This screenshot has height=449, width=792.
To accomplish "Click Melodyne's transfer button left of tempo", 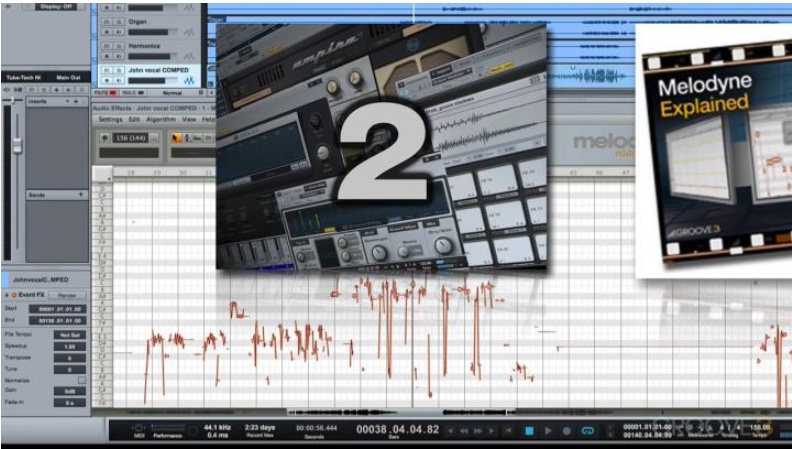I will click(105, 137).
